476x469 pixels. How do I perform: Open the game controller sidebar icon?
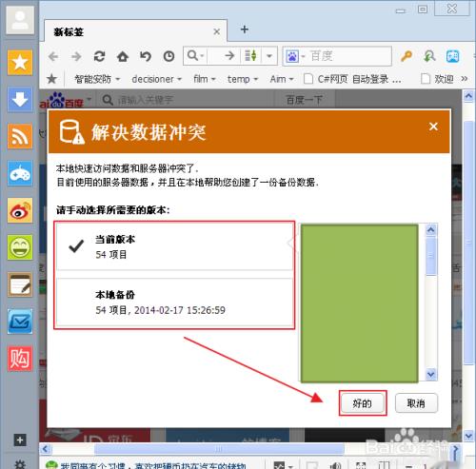click(20, 173)
